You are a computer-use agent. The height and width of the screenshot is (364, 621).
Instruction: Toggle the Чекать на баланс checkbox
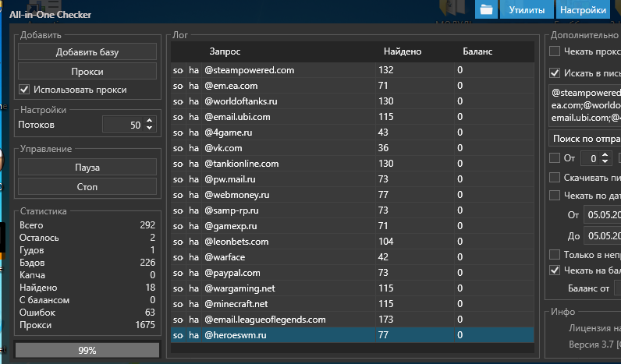click(555, 270)
